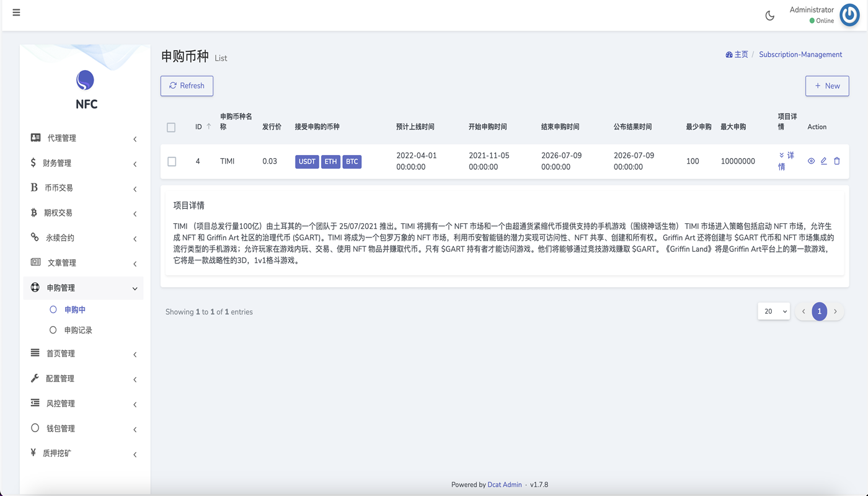Click the 代理管理 card icon
The image size is (868, 496).
coord(35,138)
